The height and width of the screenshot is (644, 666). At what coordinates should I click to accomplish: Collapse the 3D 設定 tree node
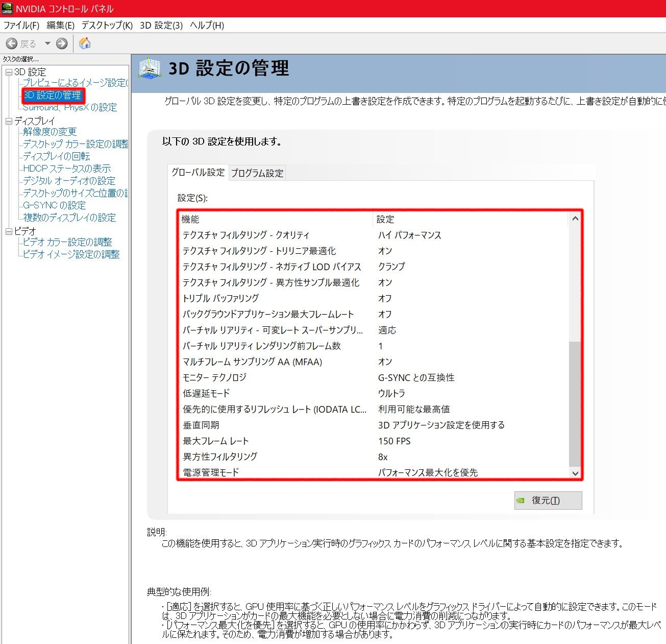[x=9, y=73]
